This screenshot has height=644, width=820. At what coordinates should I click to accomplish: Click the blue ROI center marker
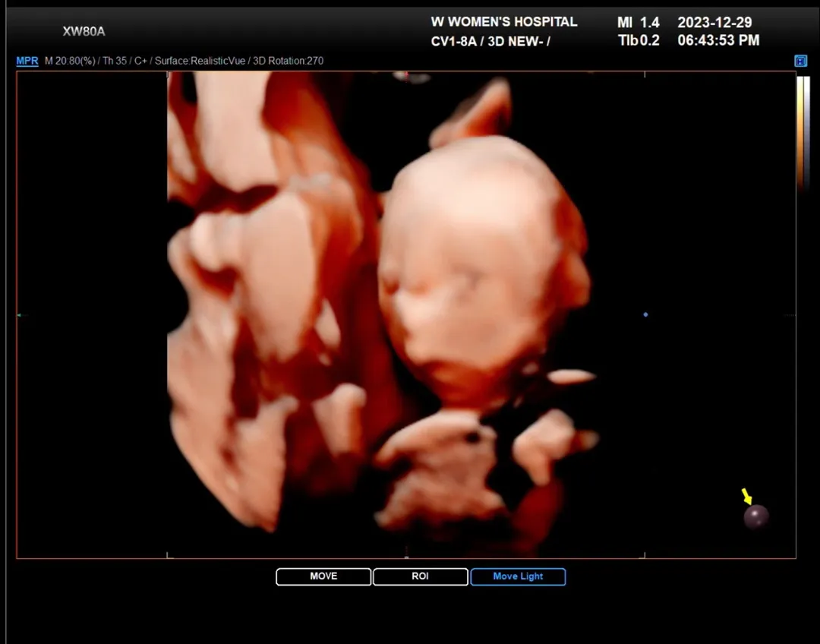(645, 314)
